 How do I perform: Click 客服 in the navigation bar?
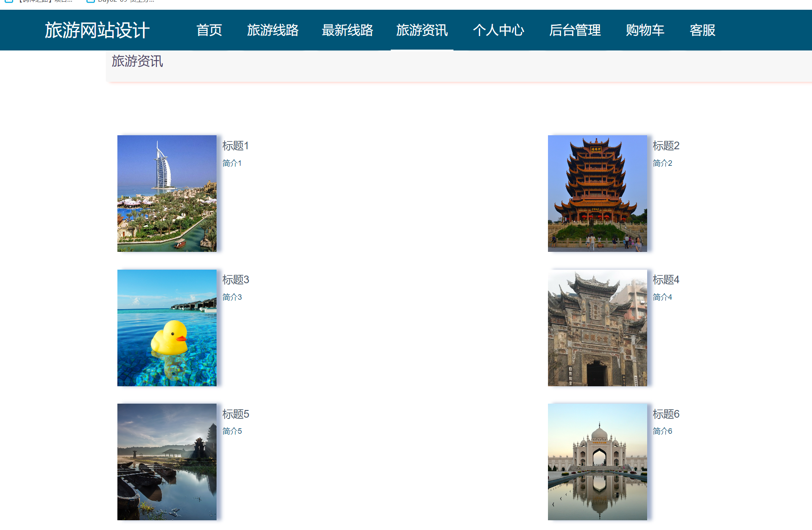coord(702,31)
